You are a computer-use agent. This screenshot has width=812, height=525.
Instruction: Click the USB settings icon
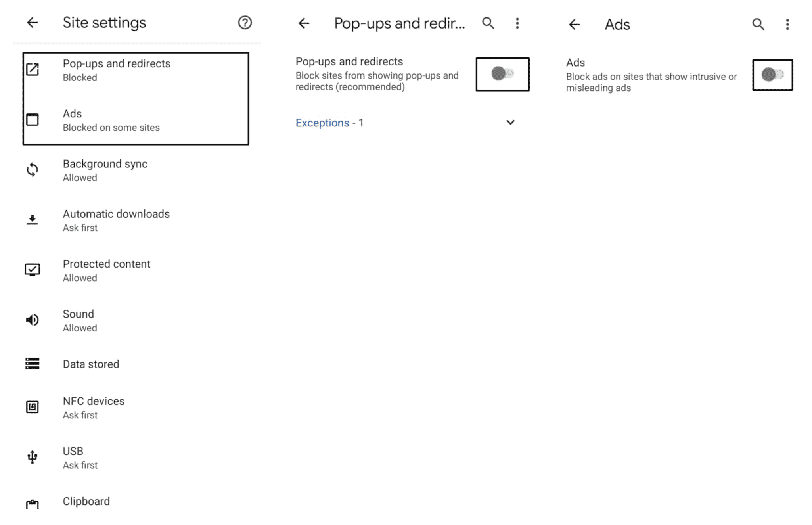pyautogui.click(x=32, y=457)
